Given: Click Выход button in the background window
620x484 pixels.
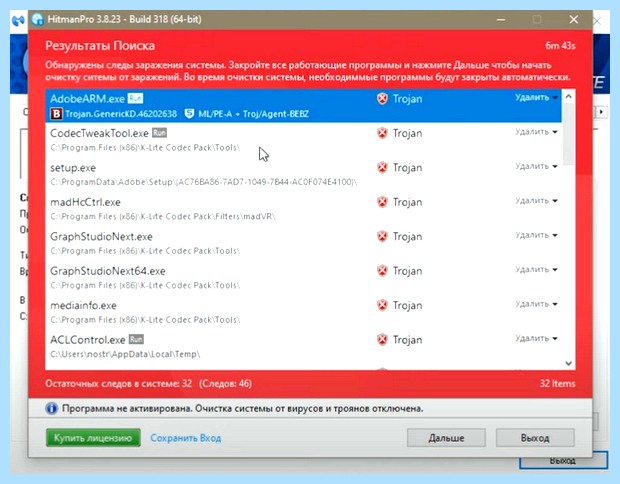Looking at the screenshot, I should 563,461.
